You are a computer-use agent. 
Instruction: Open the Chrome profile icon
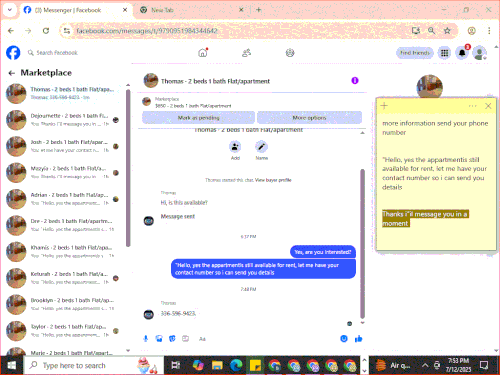pyautogui.click(x=471, y=31)
